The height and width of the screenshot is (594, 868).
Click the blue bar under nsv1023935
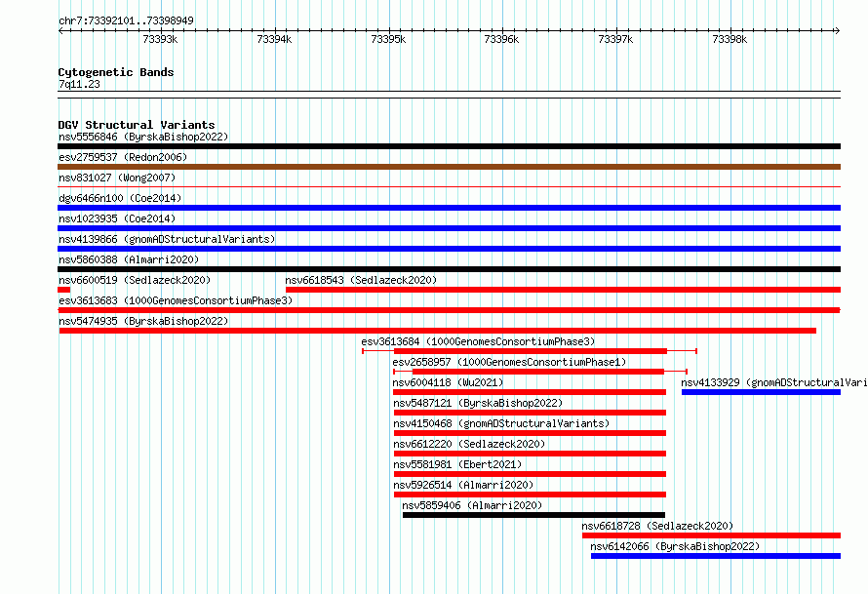(449, 228)
